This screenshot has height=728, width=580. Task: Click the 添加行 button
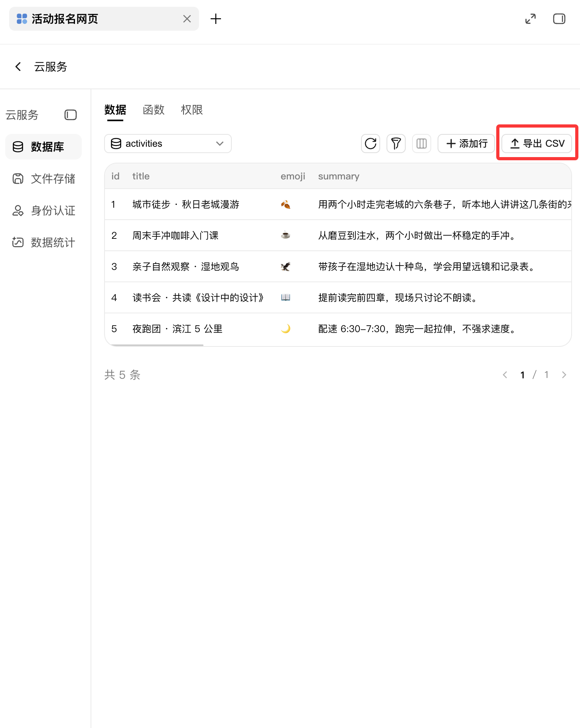click(x=466, y=144)
